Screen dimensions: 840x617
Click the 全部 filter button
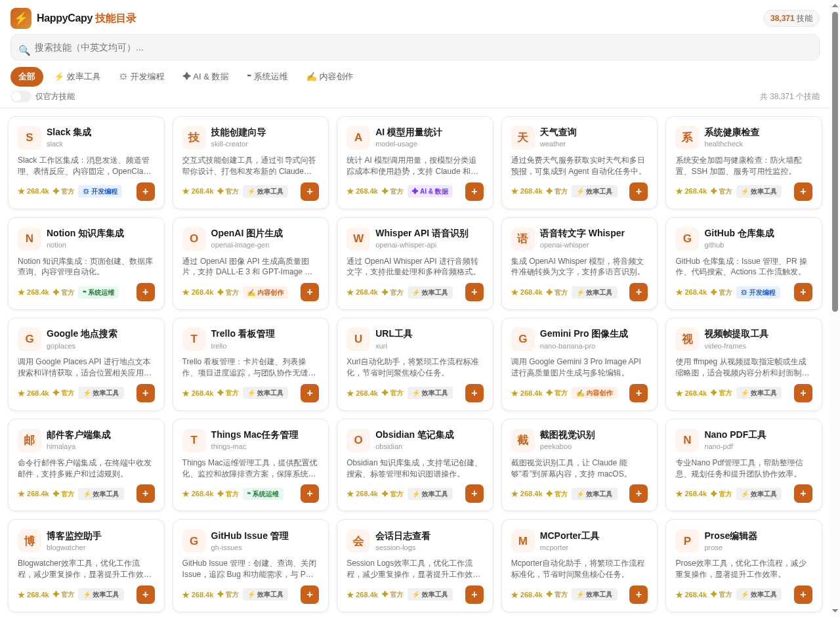26,76
